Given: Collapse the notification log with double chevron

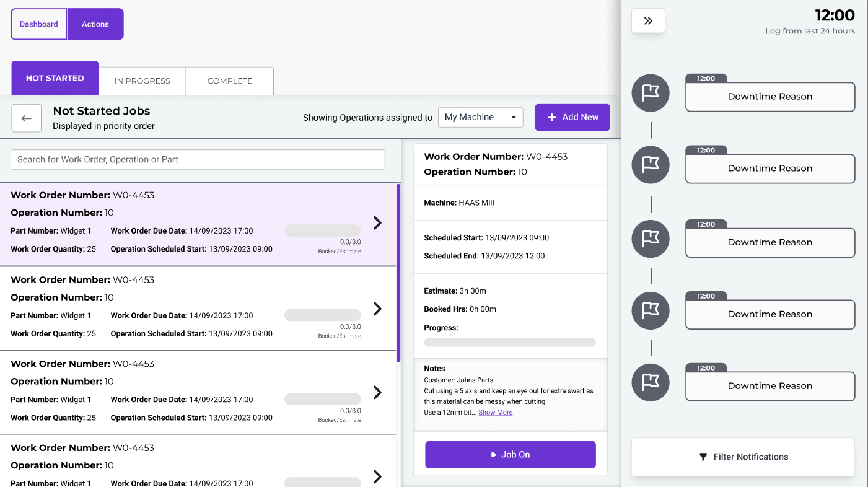Looking at the screenshot, I should (x=648, y=21).
